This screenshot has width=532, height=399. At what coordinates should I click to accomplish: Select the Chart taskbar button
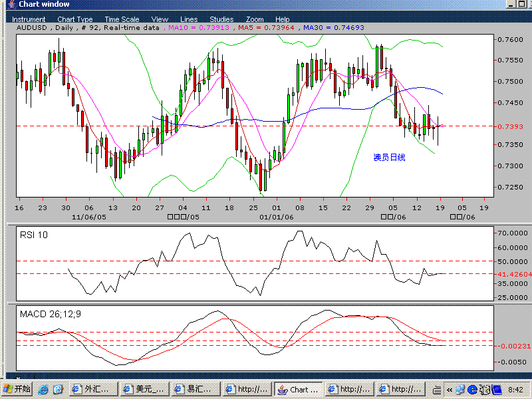pyautogui.click(x=298, y=389)
